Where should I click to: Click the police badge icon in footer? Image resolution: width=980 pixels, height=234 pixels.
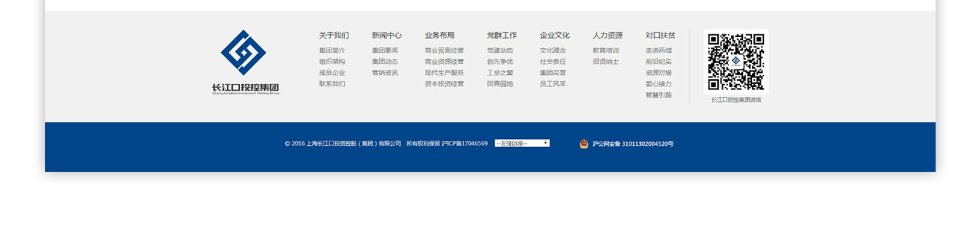point(584,144)
